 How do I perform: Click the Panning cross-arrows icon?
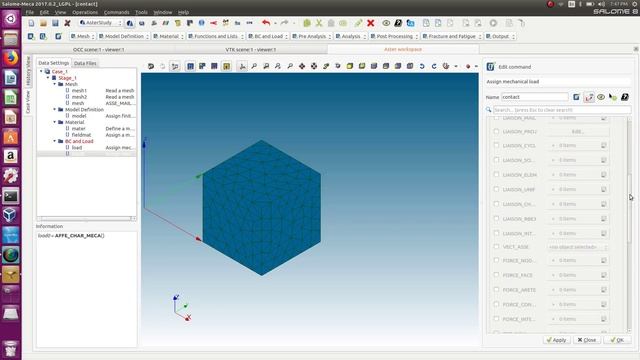[302, 66]
